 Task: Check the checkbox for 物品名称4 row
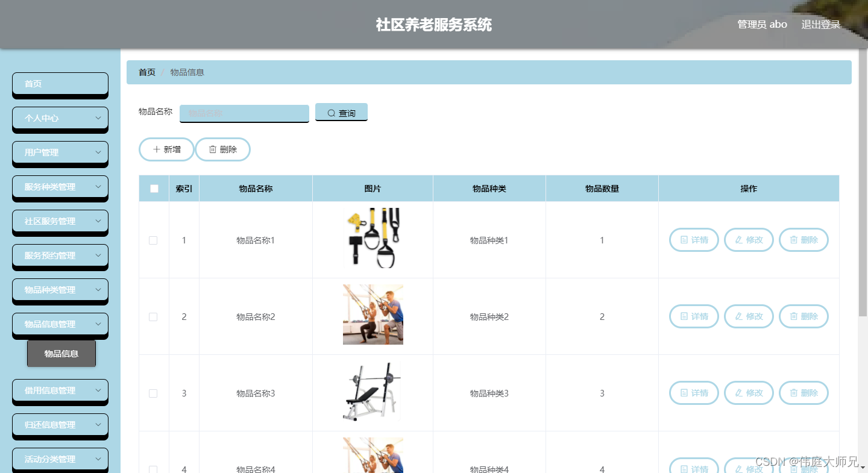click(153, 469)
